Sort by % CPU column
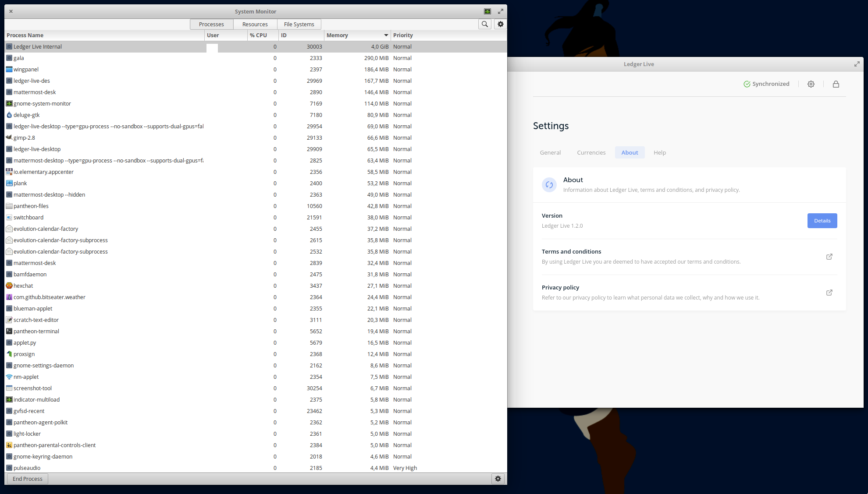The height and width of the screenshot is (494, 868). pyautogui.click(x=263, y=35)
